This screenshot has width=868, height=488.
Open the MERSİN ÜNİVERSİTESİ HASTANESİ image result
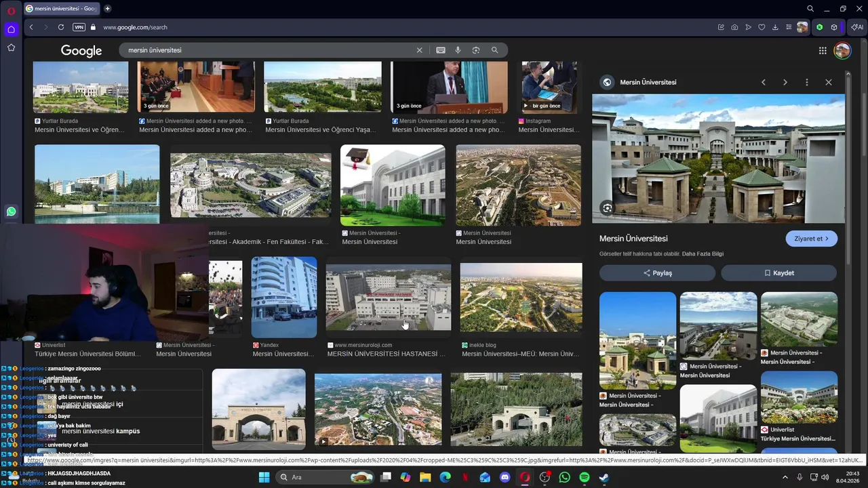(389, 298)
